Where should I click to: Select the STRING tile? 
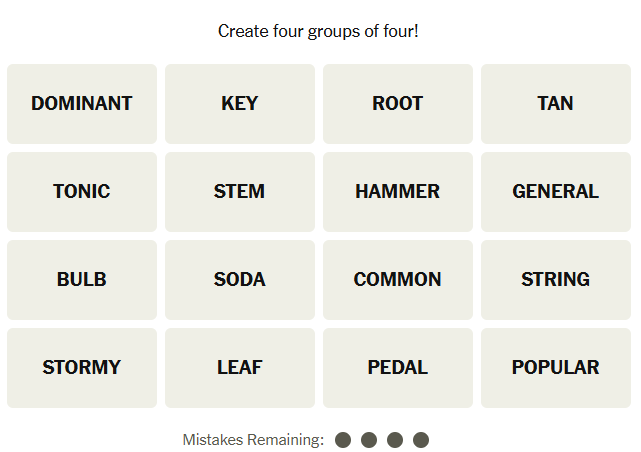point(556,280)
